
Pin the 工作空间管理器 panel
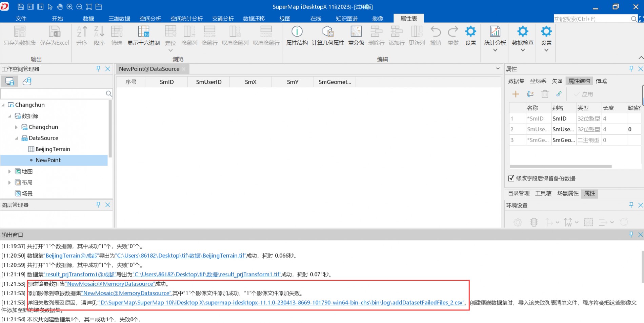point(98,69)
